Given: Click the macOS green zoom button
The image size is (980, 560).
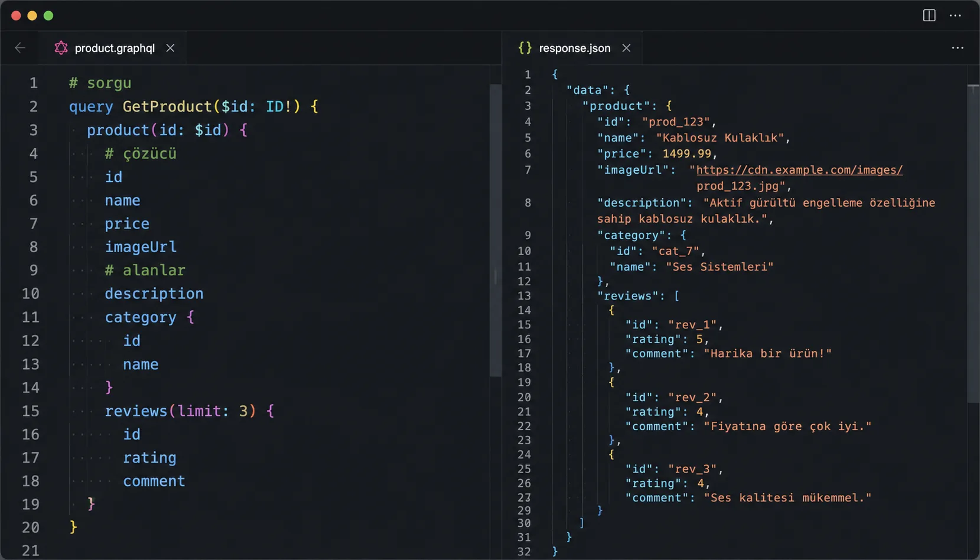Looking at the screenshot, I should coord(48,16).
